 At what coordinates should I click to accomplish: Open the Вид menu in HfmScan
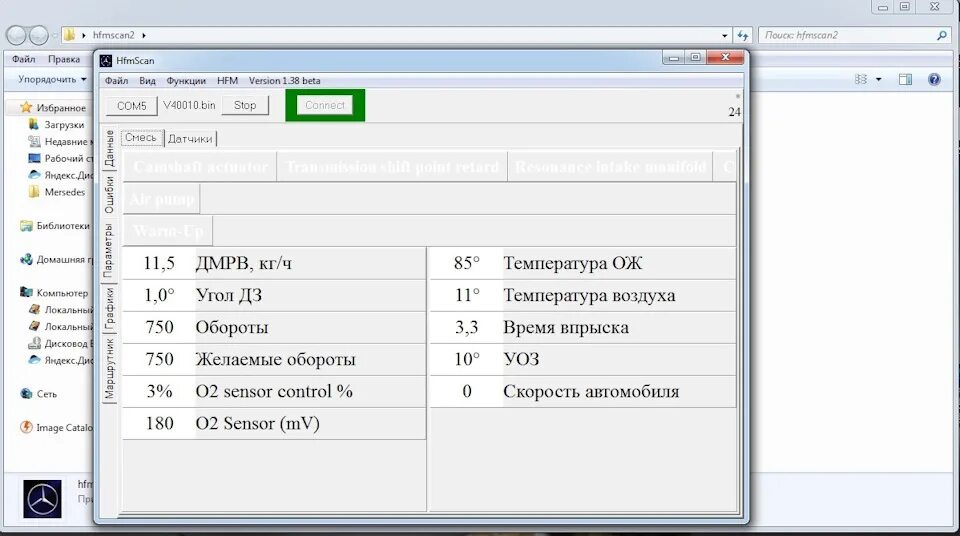(x=148, y=81)
